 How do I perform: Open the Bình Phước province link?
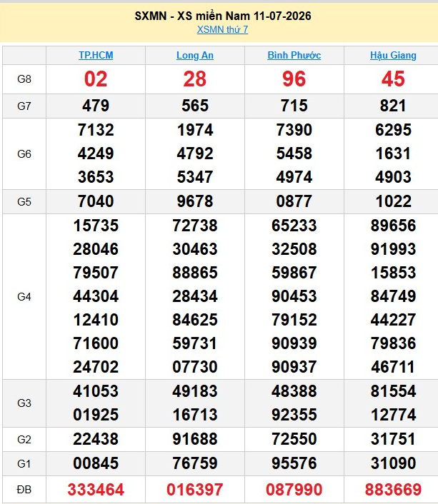point(294,55)
